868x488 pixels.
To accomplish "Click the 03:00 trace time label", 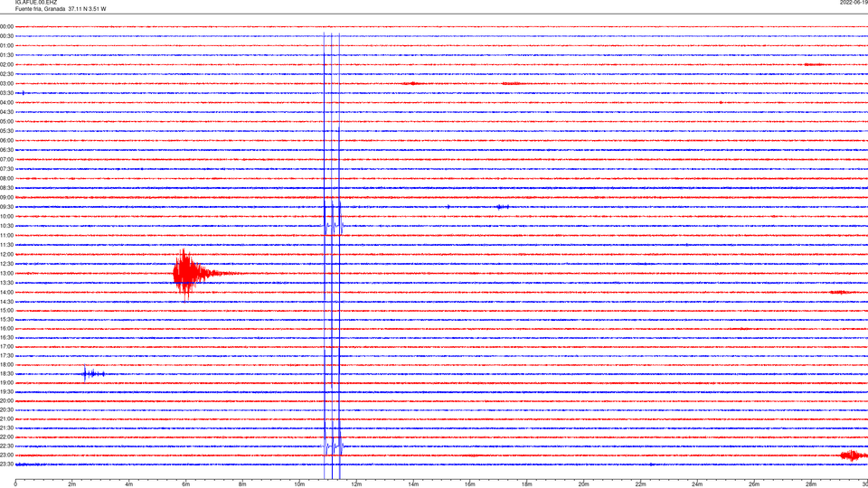I will 6,84.
